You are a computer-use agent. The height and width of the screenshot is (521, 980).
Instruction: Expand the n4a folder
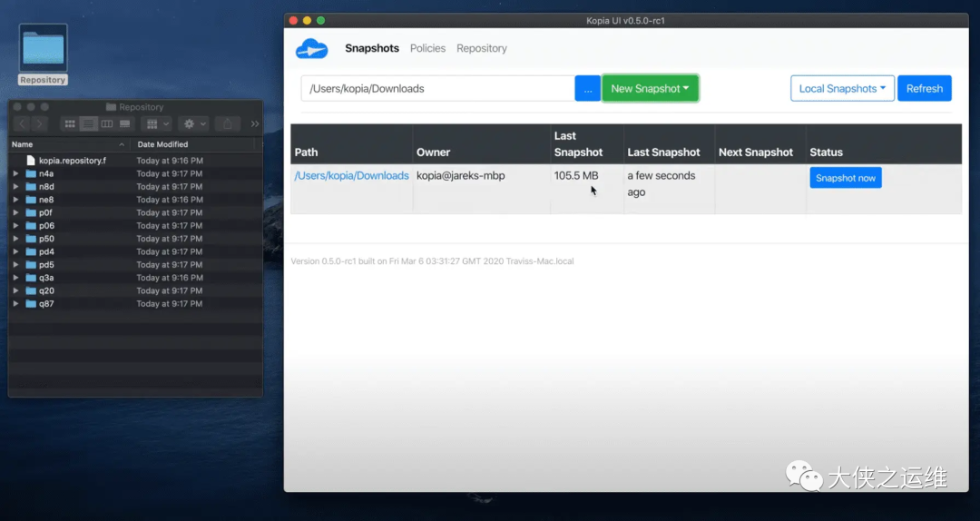(x=15, y=174)
